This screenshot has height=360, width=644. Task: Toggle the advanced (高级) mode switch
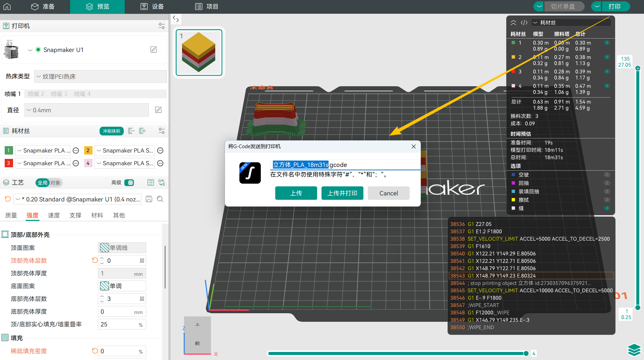pos(129,183)
